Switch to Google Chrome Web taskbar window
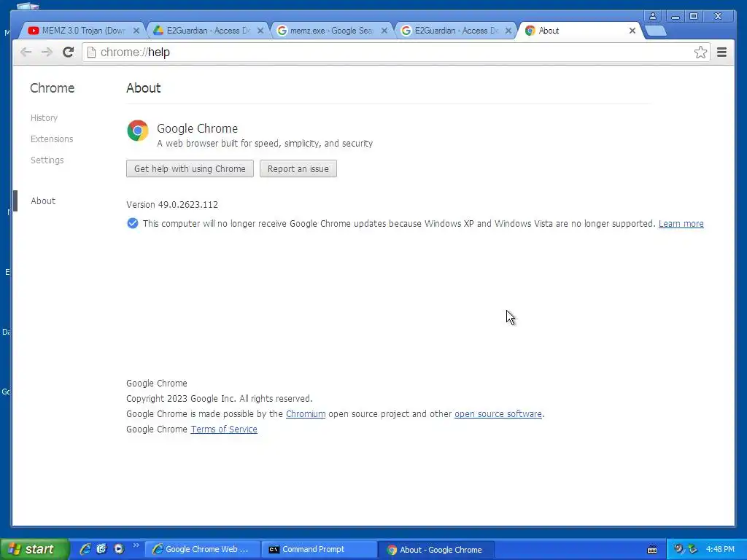This screenshot has width=747, height=560. click(x=203, y=550)
